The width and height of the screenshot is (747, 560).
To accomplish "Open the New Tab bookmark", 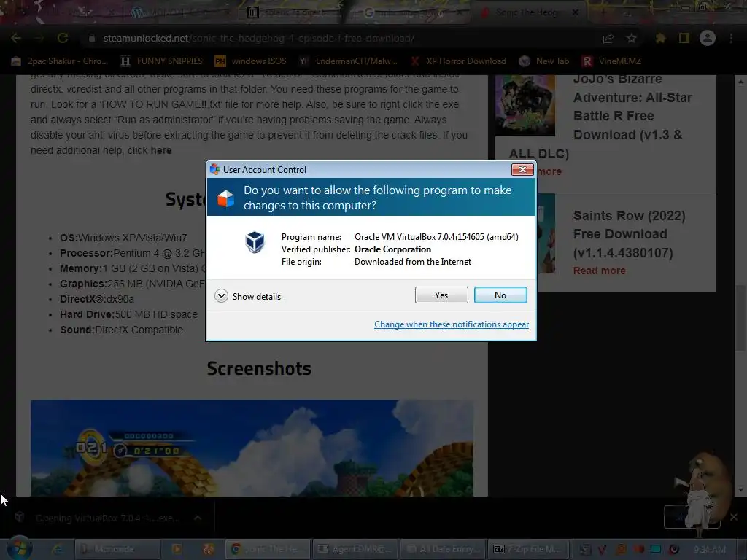I will pyautogui.click(x=544, y=61).
